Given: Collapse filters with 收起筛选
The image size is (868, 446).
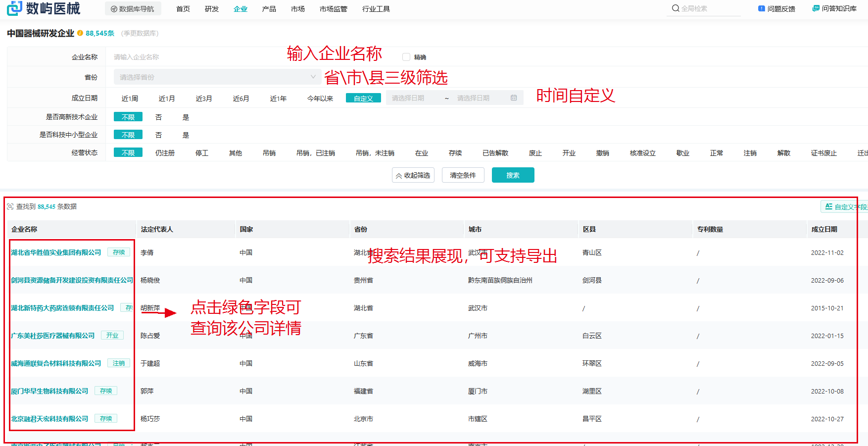Looking at the screenshot, I should point(413,175).
